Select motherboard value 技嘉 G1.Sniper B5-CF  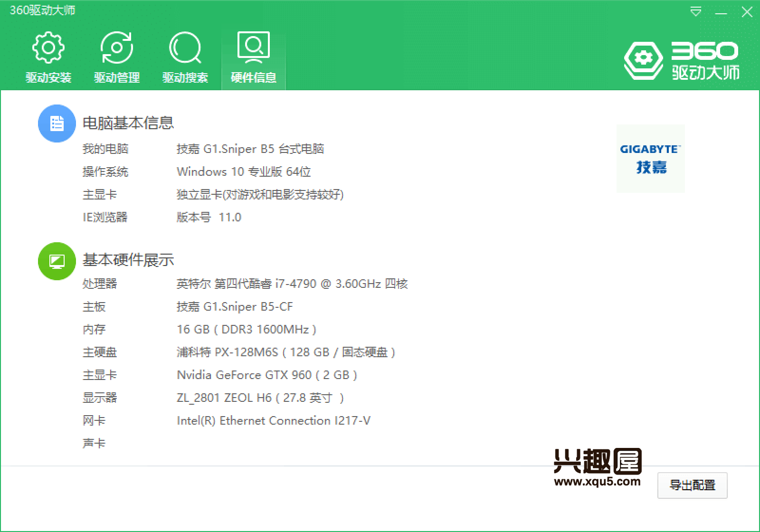[235, 306]
